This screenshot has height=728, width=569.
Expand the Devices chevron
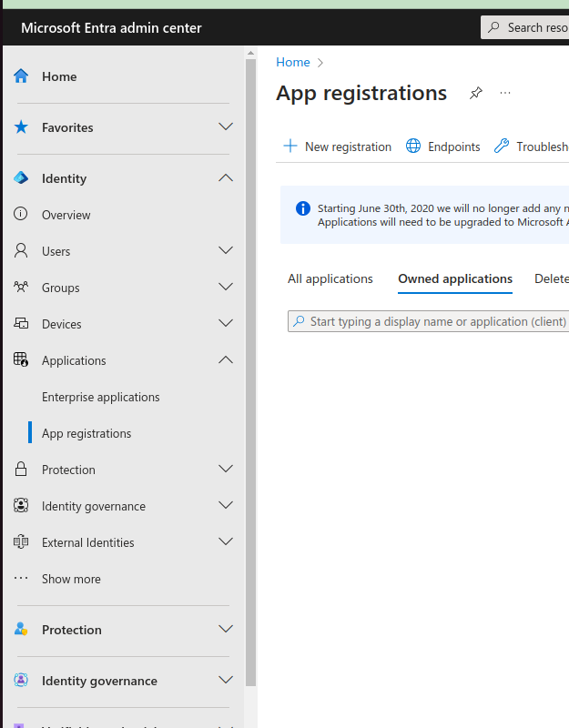226,323
